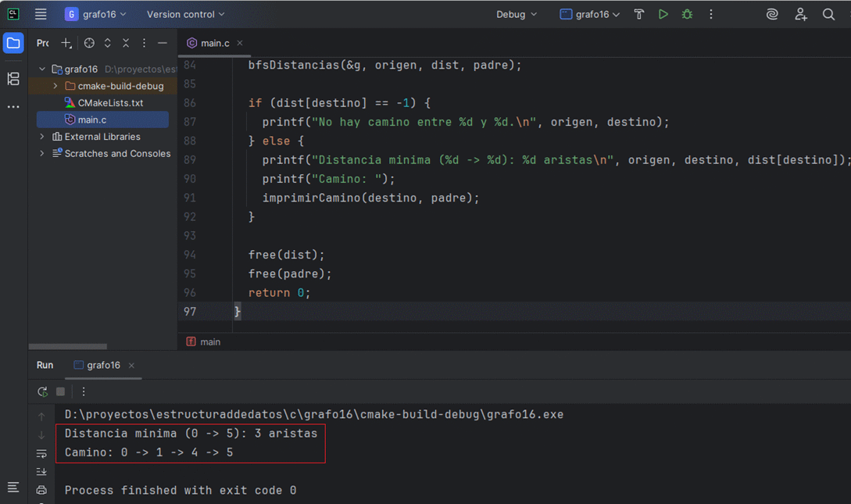Print the console output using printer icon
851x504 pixels.
41,490
